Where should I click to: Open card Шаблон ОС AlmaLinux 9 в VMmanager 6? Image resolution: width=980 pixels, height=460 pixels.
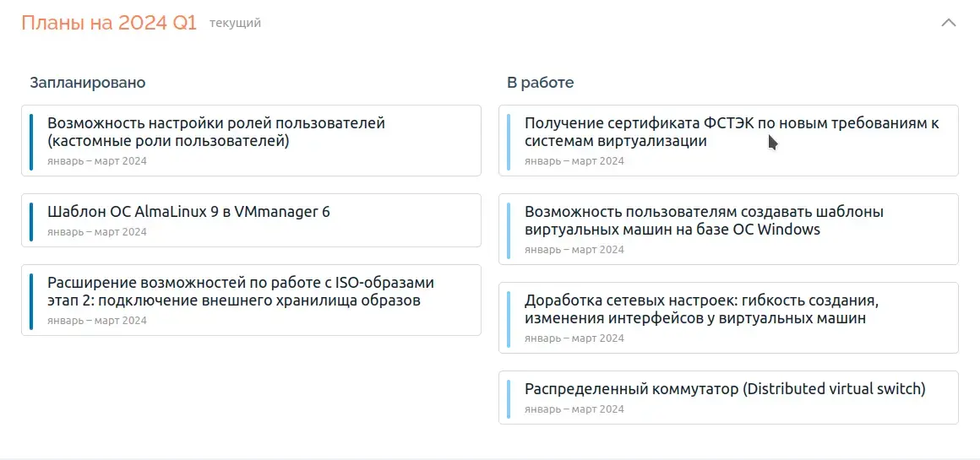pyautogui.click(x=251, y=220)
